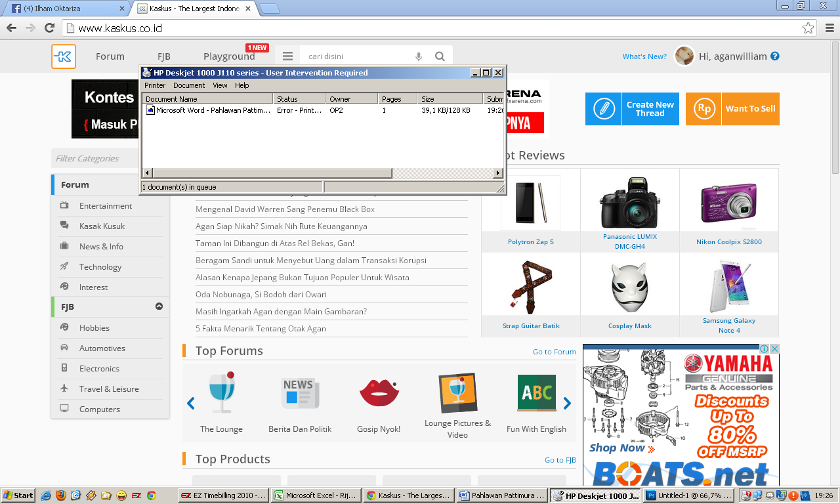The width and height of the screenshot is (840, 504).
Task: Click the magnifier search icon in Kaskus header
Action: point(440,56)
